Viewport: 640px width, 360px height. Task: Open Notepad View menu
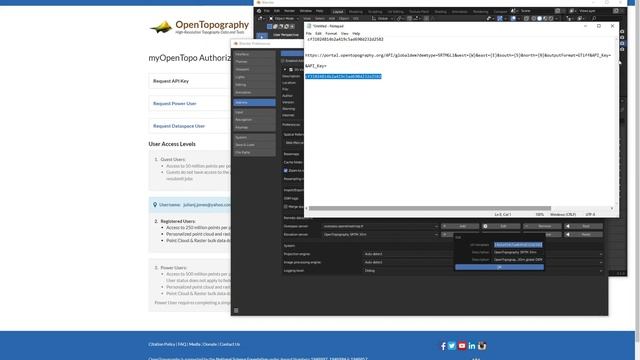[x=345, y=33]
